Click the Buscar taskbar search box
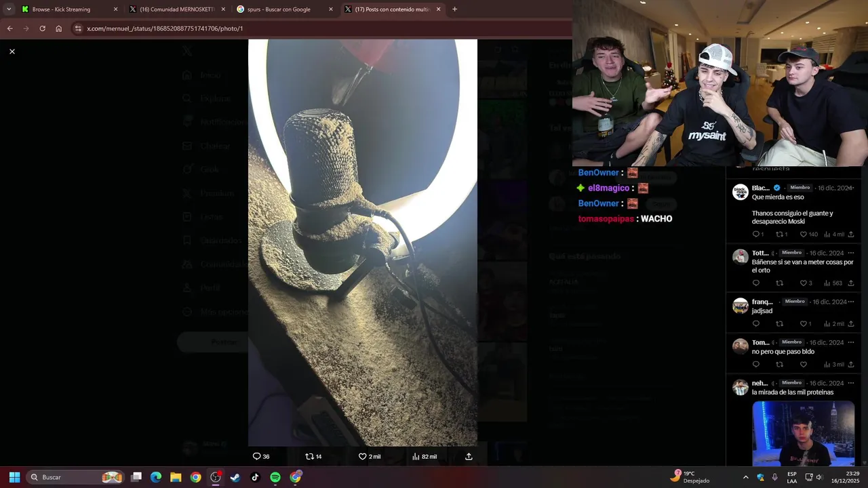 (x=76, y=477)
